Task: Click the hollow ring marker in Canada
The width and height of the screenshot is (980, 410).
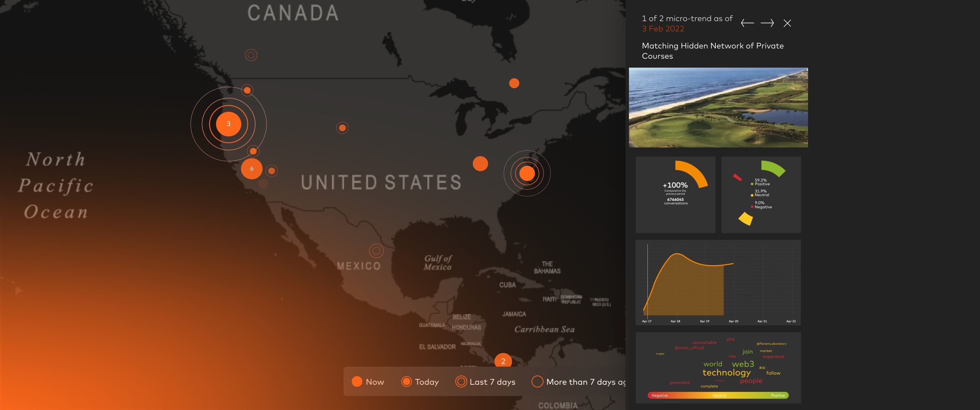Action: tap(251, 55)
